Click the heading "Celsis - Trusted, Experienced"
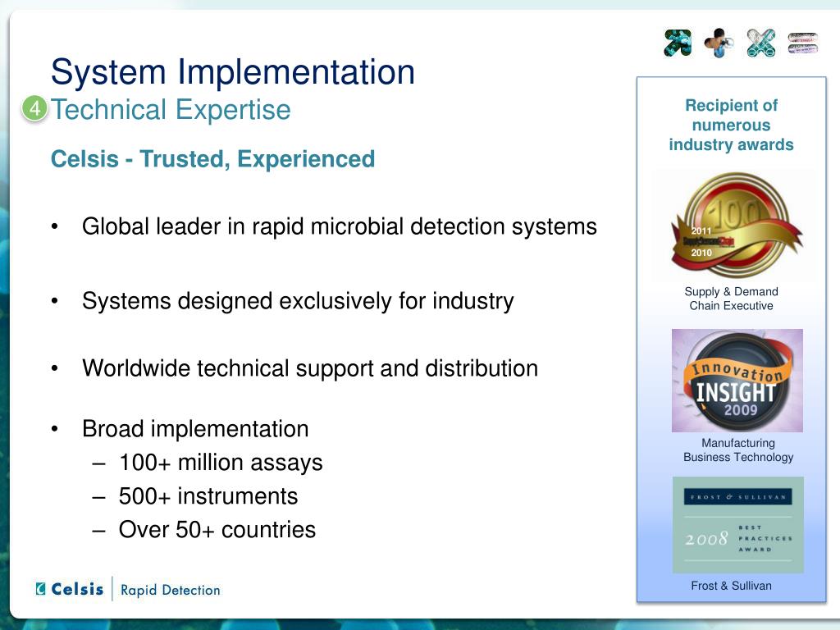 (212, 159)
